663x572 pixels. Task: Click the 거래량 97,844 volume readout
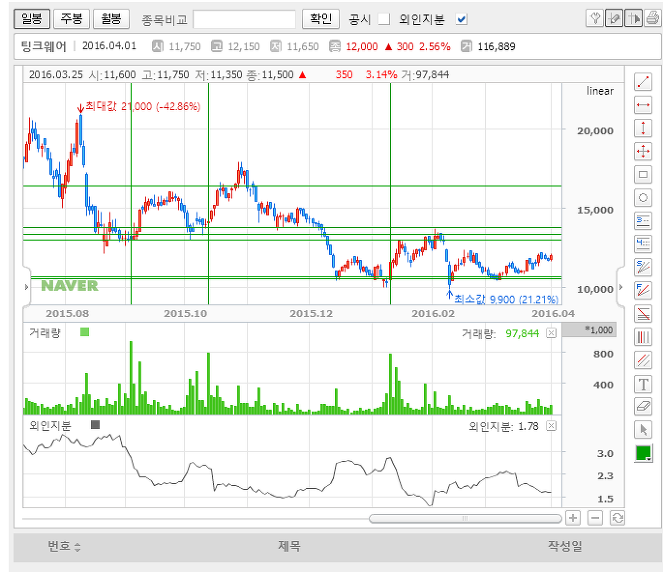500,334
